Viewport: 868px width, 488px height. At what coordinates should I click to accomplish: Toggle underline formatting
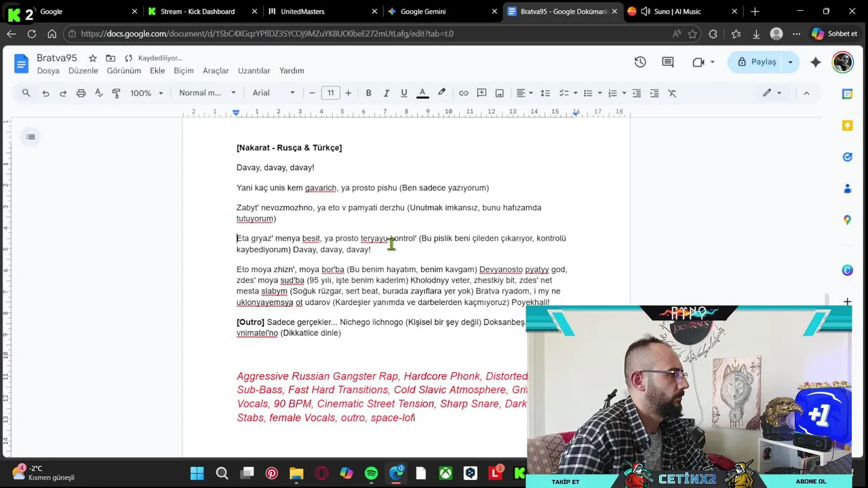click(x=404, y=93)
